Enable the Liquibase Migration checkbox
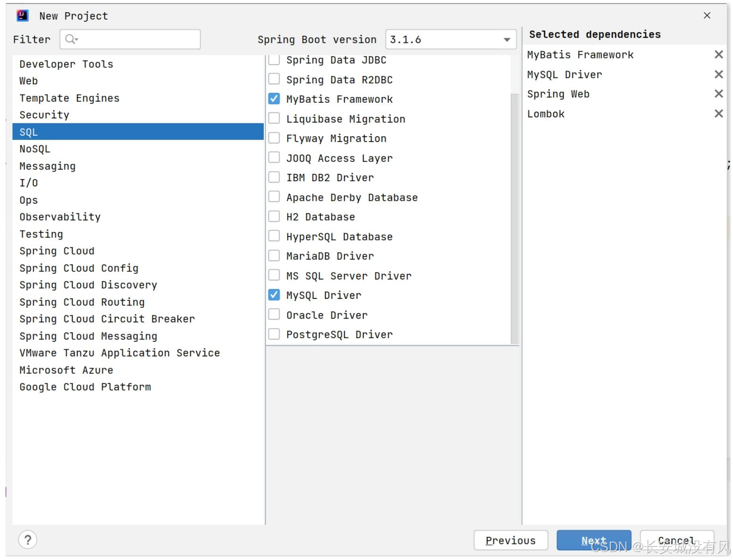This screenshot has height=560, width=733. pyautogui.click(x=274, y=118)
